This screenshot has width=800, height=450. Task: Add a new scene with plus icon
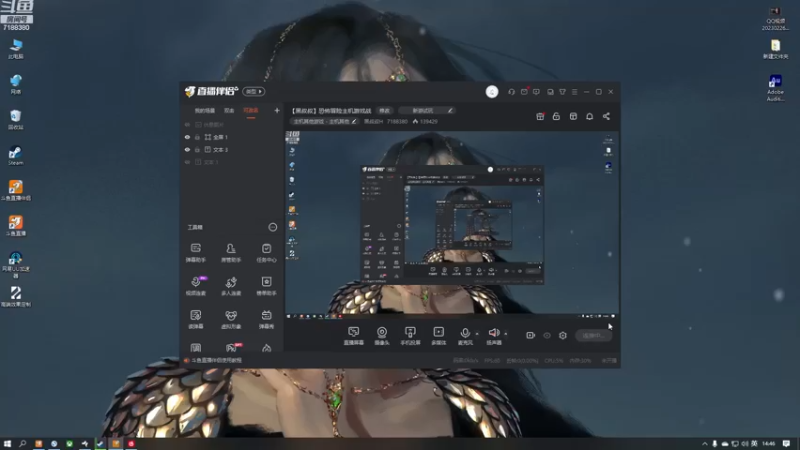pos(277,110)
